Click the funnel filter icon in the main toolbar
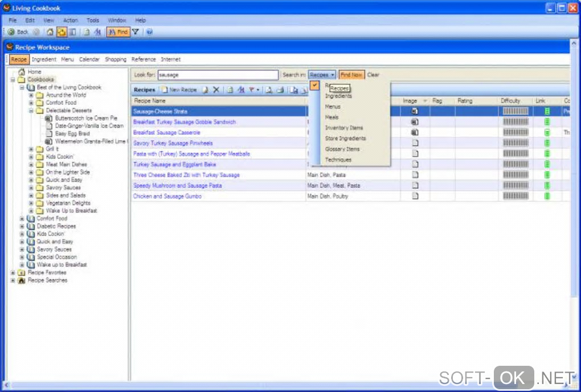This screenshot has width=581, height=392. click(136, 32)
